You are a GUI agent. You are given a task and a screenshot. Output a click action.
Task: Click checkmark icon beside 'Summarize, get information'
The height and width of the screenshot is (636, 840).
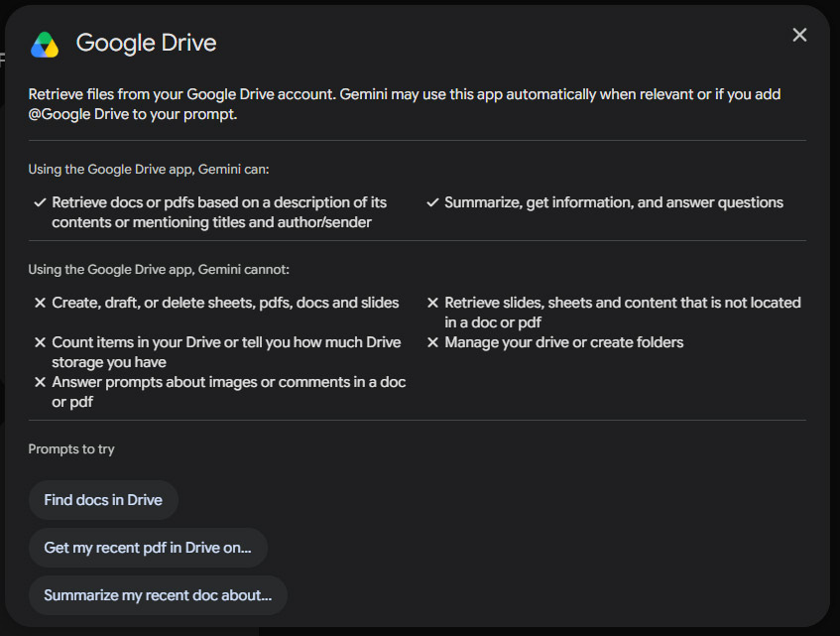pos(432,202)
